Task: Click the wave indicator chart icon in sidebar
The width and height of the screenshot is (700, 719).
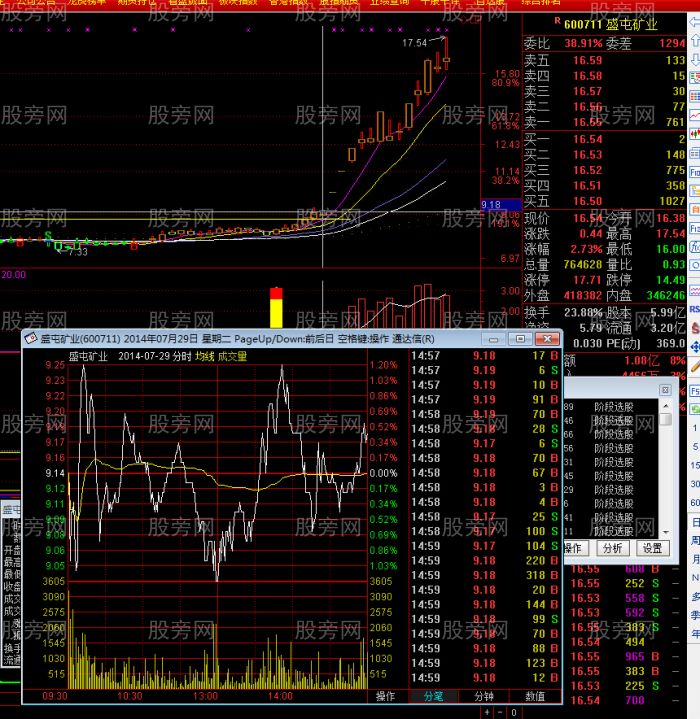Action: (695, 290)
